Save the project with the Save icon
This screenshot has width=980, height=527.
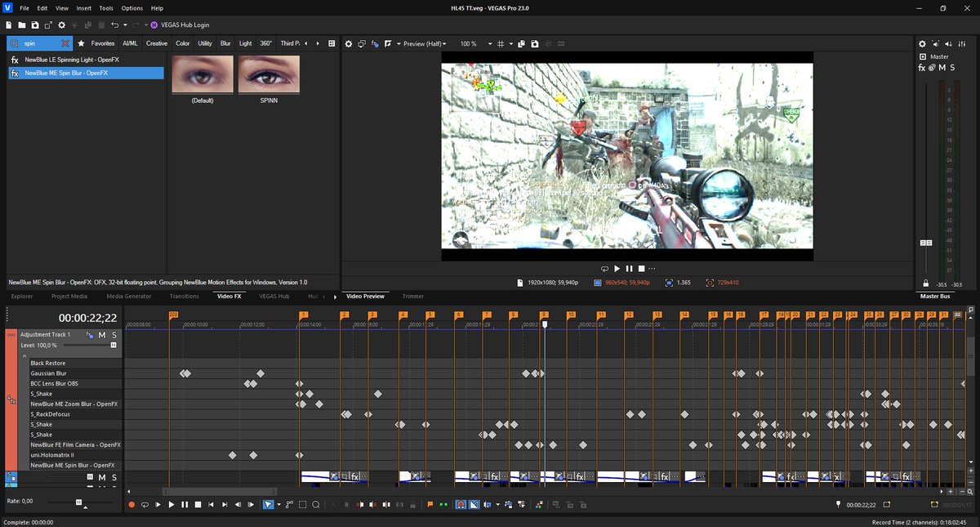[x=35, y=25]
